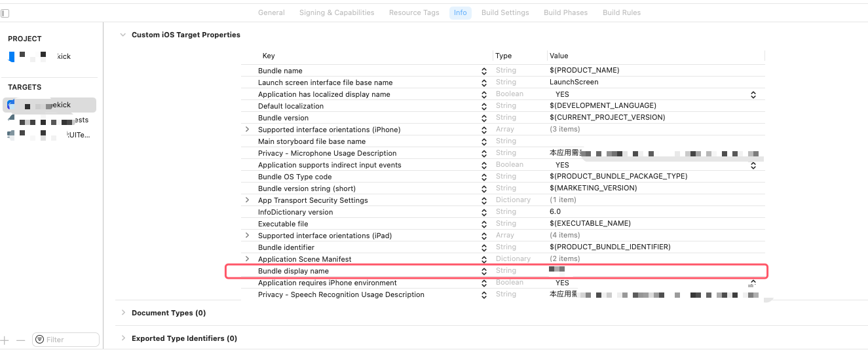Open the General tab
The height and width of the screenshot is (354, 868).
(271, 12)
